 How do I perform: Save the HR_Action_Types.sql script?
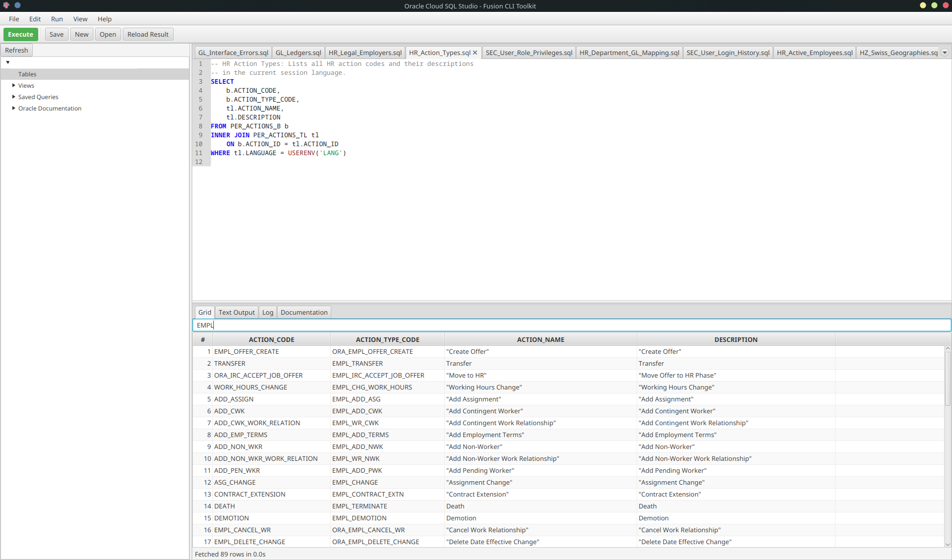click(56, 34)
